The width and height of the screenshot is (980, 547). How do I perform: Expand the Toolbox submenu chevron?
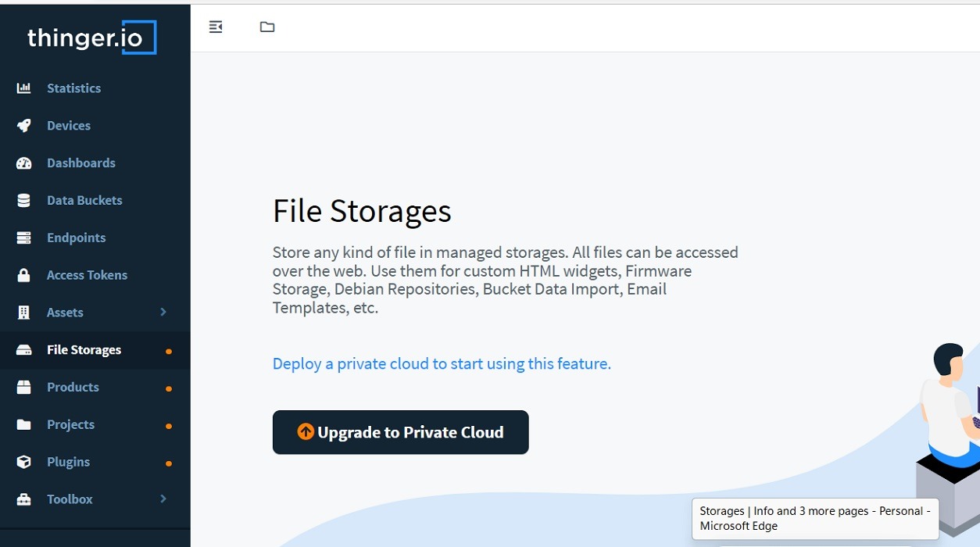(163, 499)
